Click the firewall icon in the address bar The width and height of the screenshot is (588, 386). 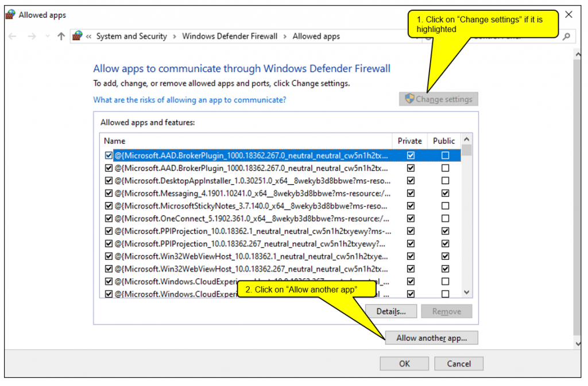pos(78,36)
